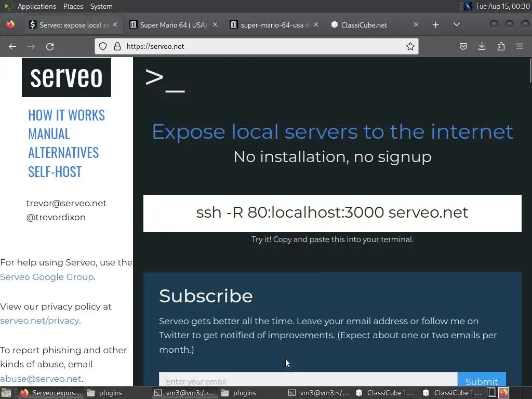532x399 pixels.
Task: Open the HOW IT WORKS link
Action: (x=66, y=115)
